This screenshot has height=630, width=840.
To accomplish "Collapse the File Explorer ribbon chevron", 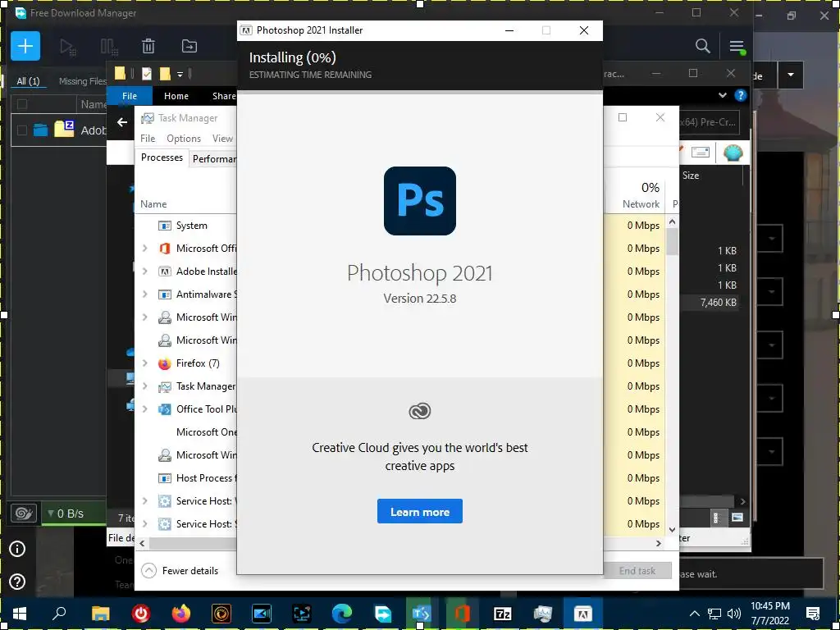I will (723, 95).
